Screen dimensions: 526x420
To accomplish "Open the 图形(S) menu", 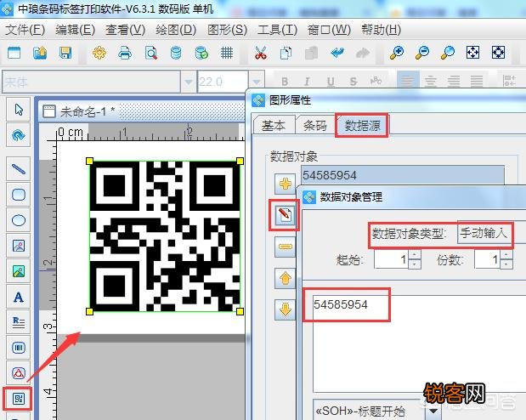I will 227,30.
